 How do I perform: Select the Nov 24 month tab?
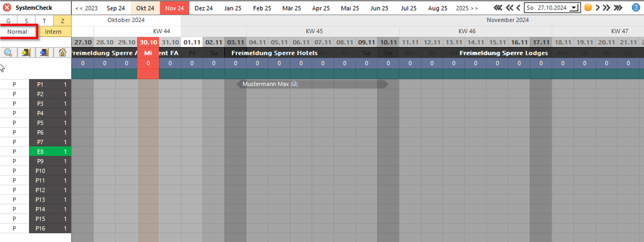pyautogui.click(x=174, y=8)
